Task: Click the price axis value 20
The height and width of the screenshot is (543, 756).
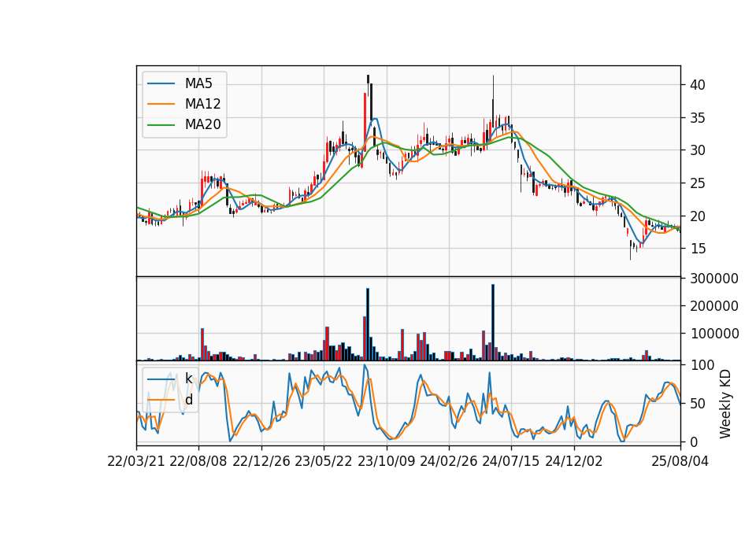Action: coord(698,216)
